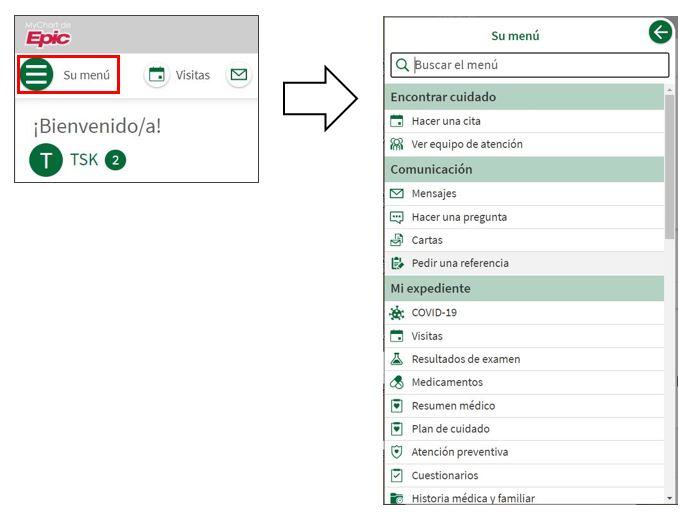Close the menu with the back arrow button
The image size is (695, 520).
(660, 33)
